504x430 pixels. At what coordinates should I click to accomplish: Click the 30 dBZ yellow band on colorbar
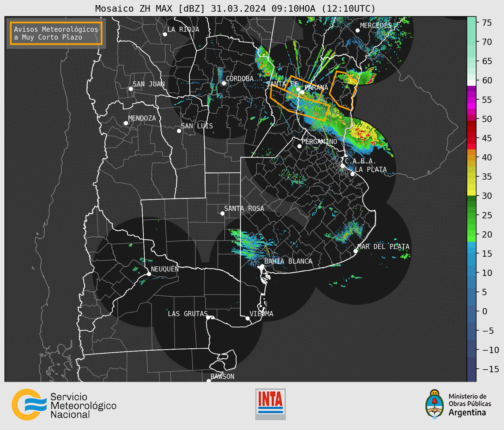[x=471, y=193]
